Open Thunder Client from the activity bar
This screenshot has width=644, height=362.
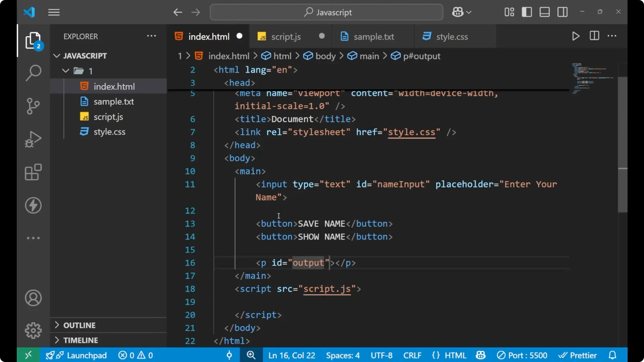pos(33,205)
